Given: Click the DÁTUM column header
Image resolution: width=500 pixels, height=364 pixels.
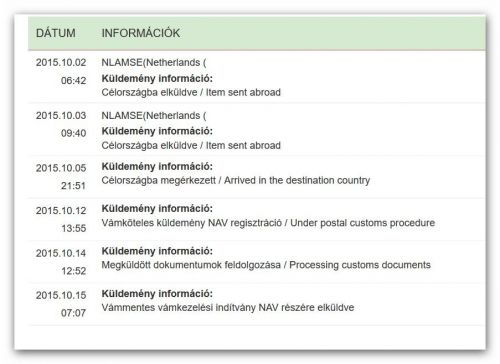Looking at the screenshot, I should (x=56, y=33).
